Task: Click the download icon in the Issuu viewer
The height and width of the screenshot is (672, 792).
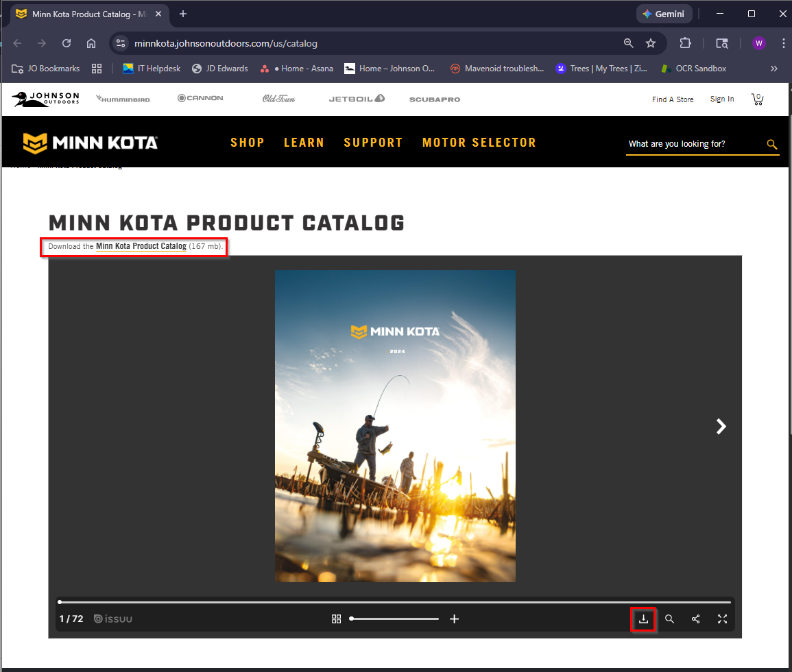Action: point(643,619)
